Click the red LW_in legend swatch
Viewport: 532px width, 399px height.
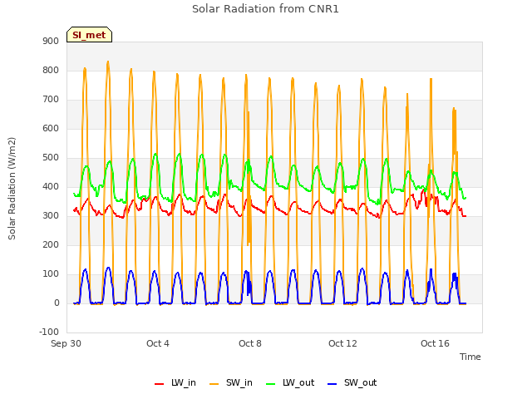[159, 384]
